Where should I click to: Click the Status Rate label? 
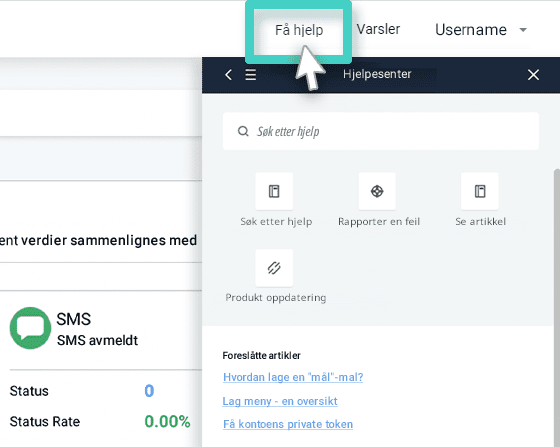(45, 422)
